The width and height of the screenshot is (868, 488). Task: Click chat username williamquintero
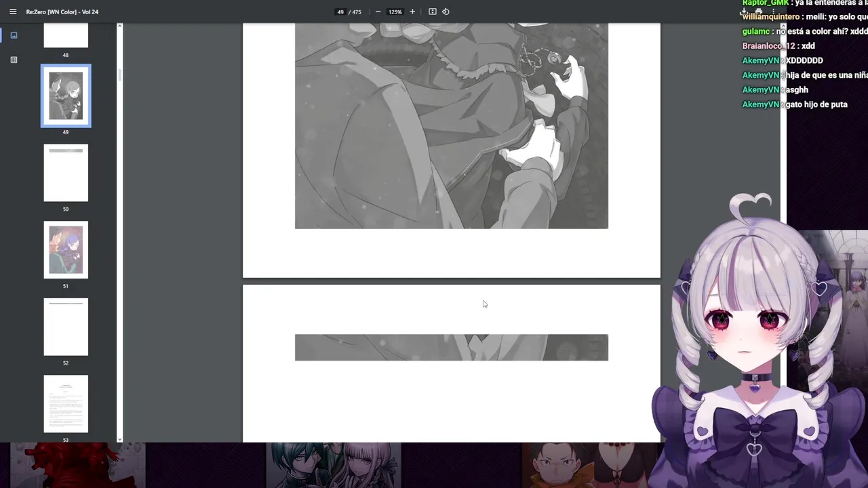[x=772, y=17]
